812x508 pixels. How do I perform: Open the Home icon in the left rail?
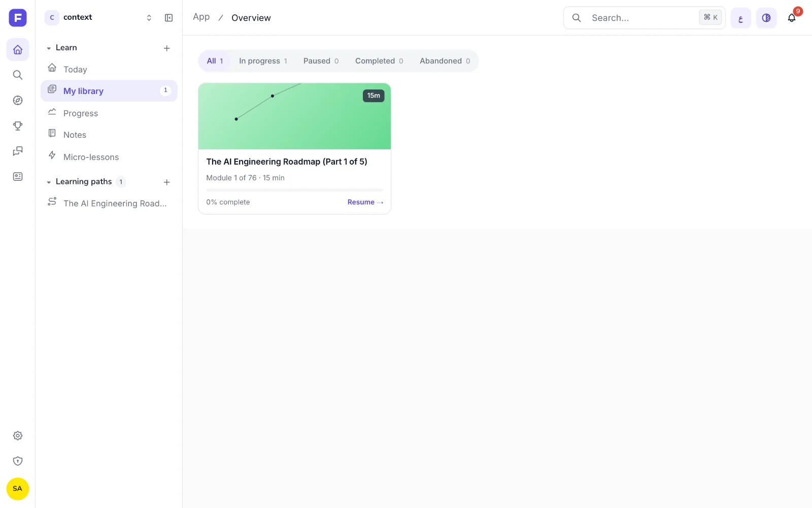click(18, 50)
